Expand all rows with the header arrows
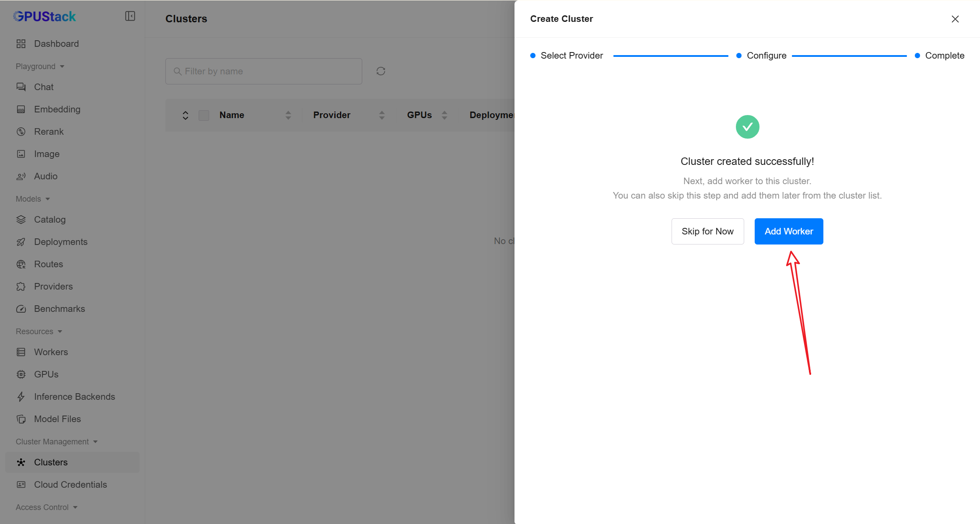Screen dimensions: 980x524 click(x=185, y=115)
